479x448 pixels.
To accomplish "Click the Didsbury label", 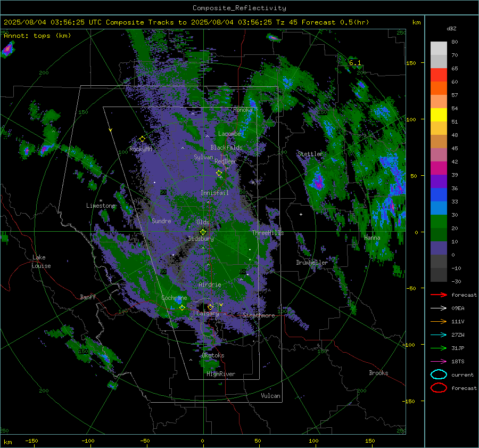I will 201,239.
